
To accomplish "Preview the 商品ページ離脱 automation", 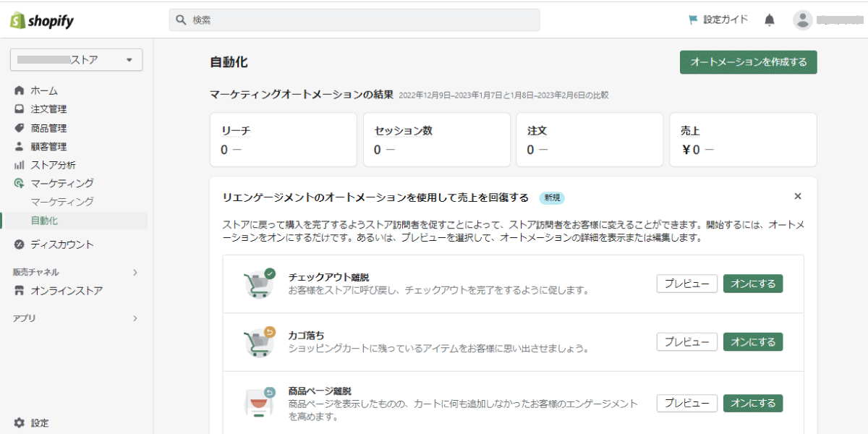I will [x=687, y=403].
